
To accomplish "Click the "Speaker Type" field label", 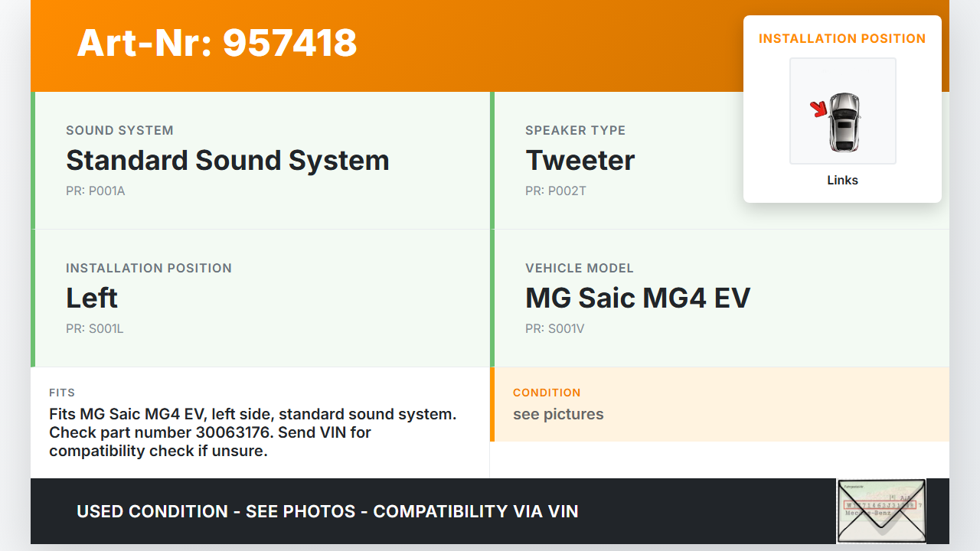I will pos(575,131).
